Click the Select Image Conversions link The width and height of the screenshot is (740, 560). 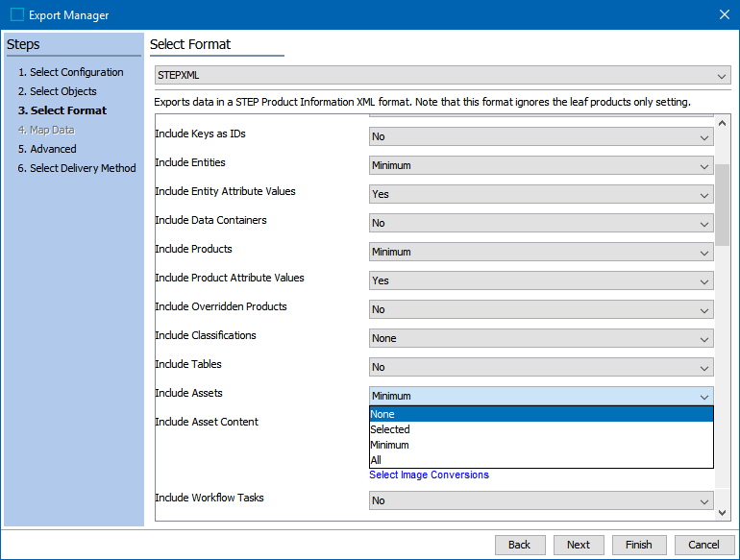429,475
